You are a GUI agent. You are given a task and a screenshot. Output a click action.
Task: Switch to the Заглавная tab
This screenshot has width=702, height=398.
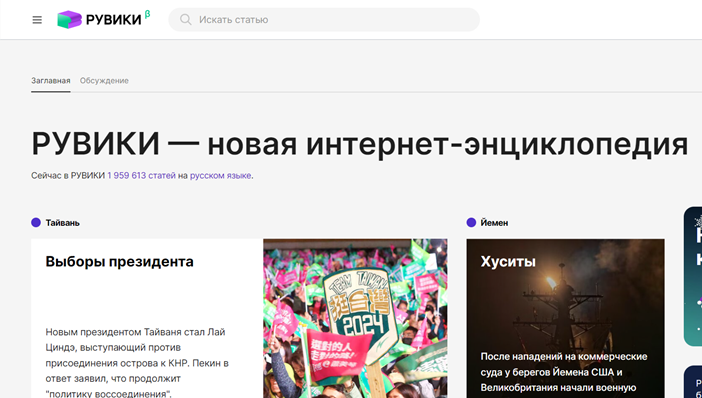51,81
